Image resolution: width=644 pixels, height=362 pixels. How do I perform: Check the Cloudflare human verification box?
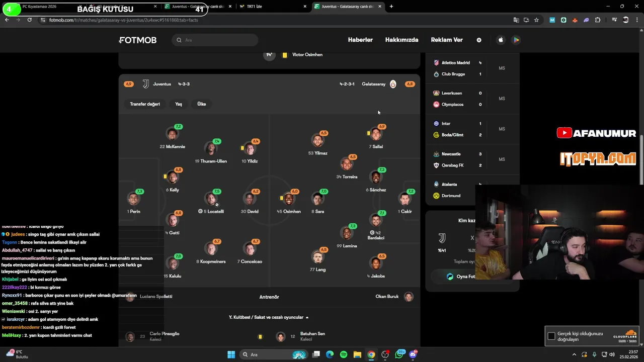(x=551, y=336)
